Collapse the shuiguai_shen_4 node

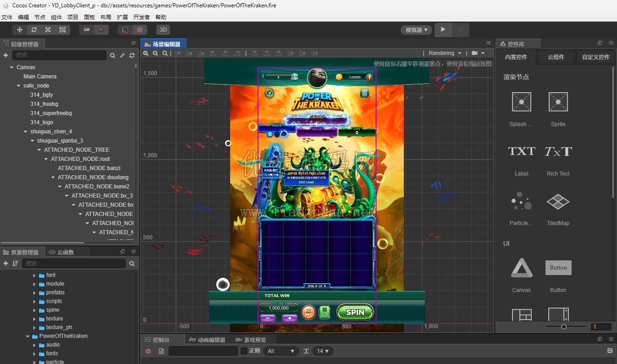(x=25, y=132)
